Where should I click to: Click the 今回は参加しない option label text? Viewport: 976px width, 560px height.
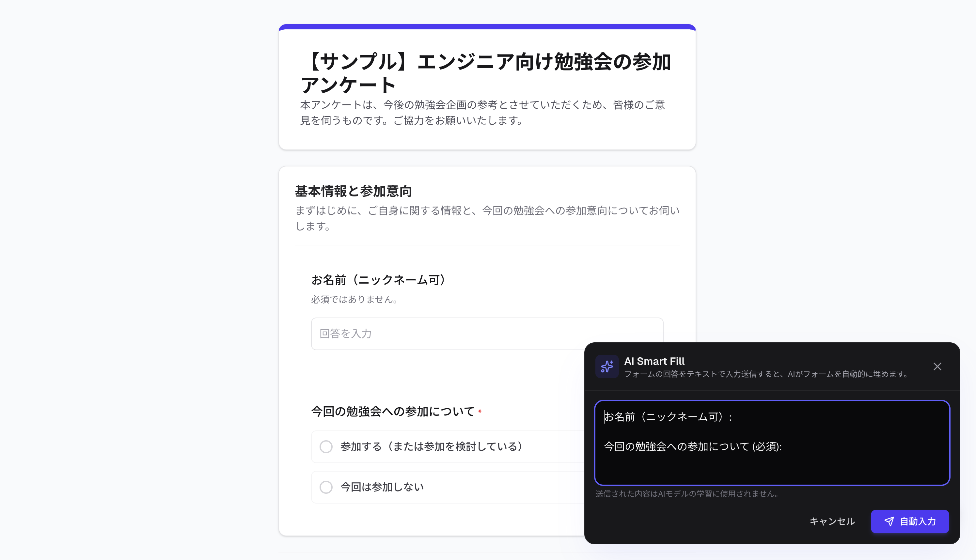382,487
